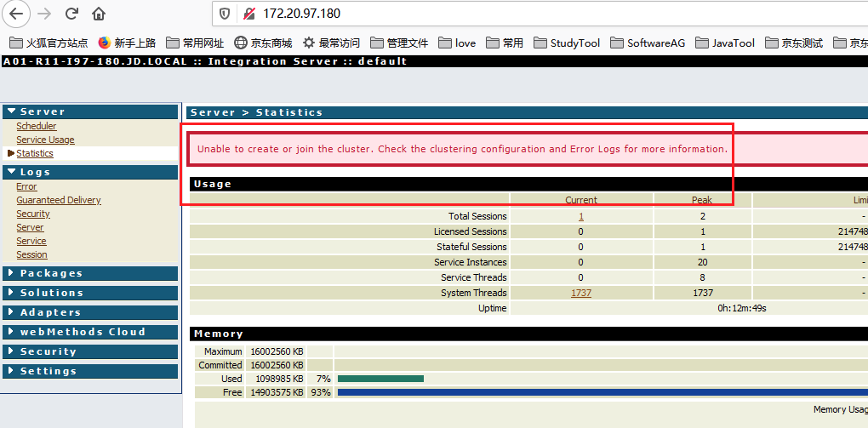868x428 pixels.
Task: Click the browser back arrow button
Action: (x=16, y=14)
